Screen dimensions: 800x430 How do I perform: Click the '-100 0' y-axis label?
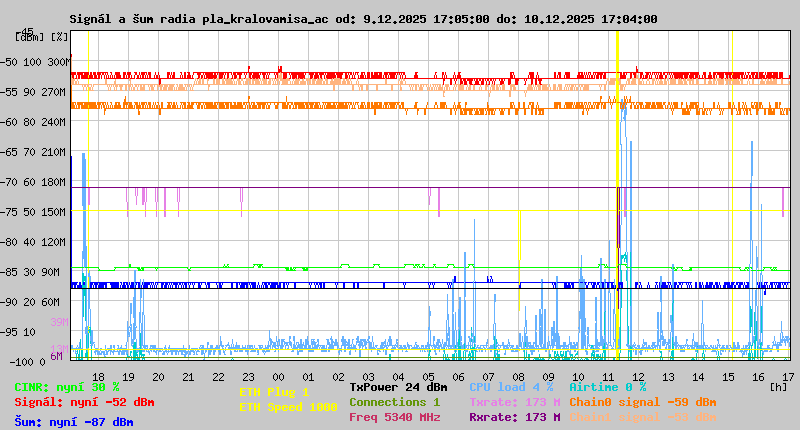click(x=27, y=362)
